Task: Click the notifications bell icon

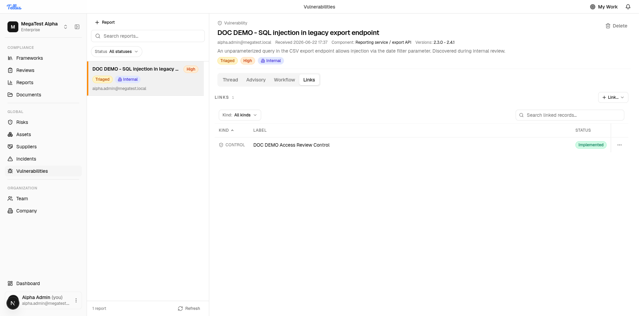Action: (x=628, y=7)
